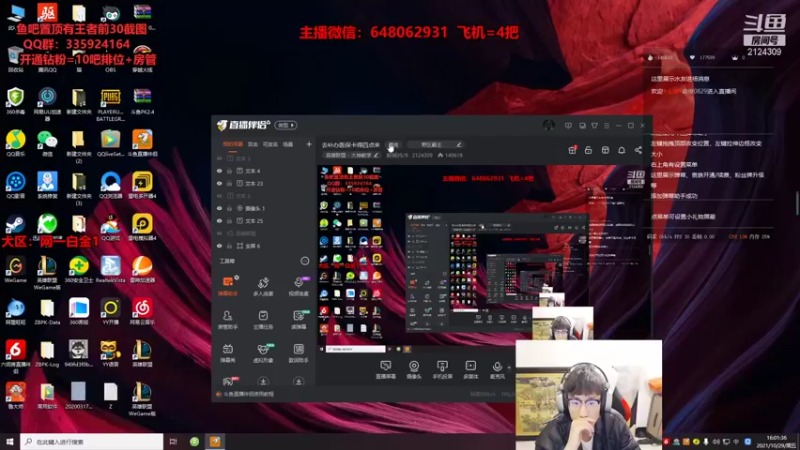
Task: Toggle the lock on 摄像头 1 source
Action: (230, 208)
